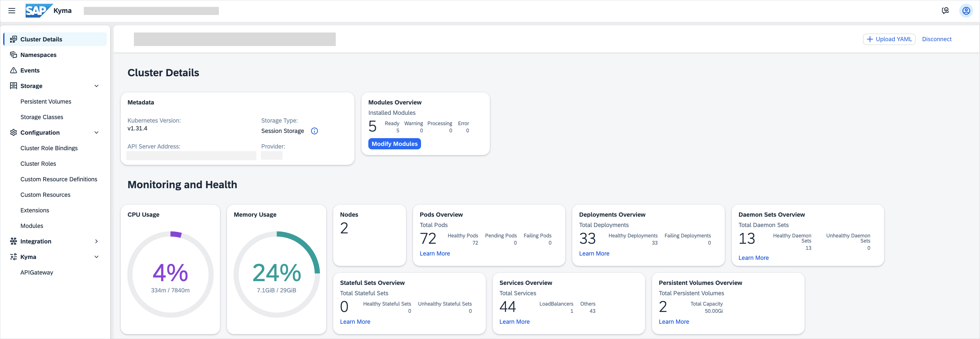
Task: Select Custom Resource Definitions in the sidebar
Action: (x=58, y=179)
